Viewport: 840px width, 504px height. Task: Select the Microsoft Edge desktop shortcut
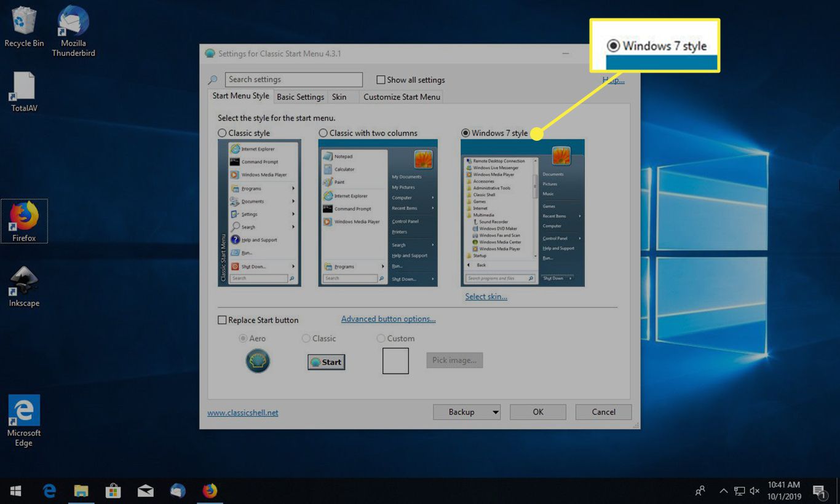tap(24, 421)
